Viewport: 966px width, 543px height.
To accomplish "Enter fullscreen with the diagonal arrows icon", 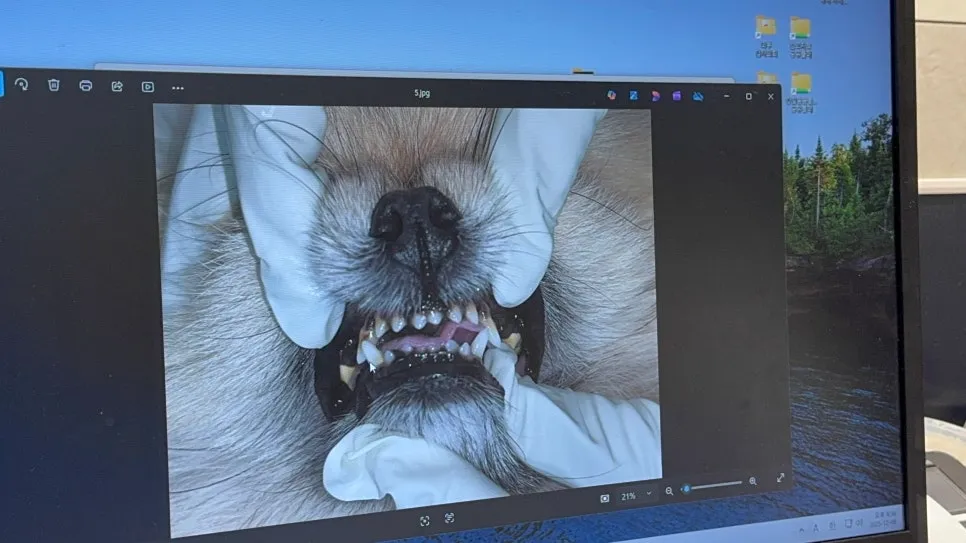I will click(781, 478).
